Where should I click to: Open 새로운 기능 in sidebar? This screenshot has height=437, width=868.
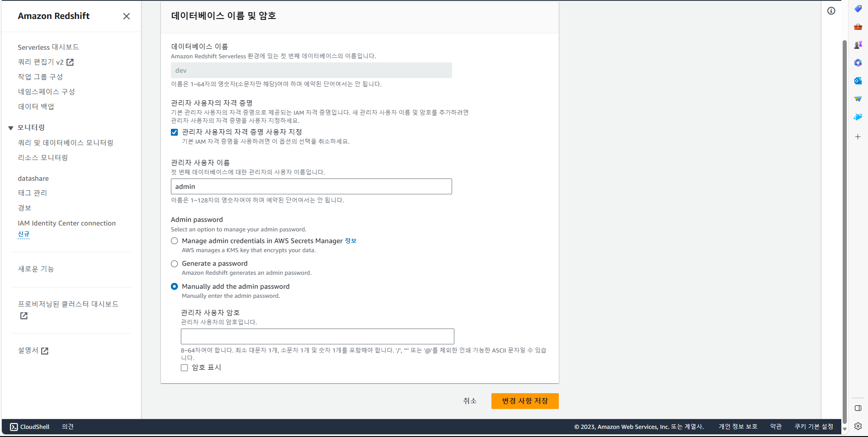(36, 269)
